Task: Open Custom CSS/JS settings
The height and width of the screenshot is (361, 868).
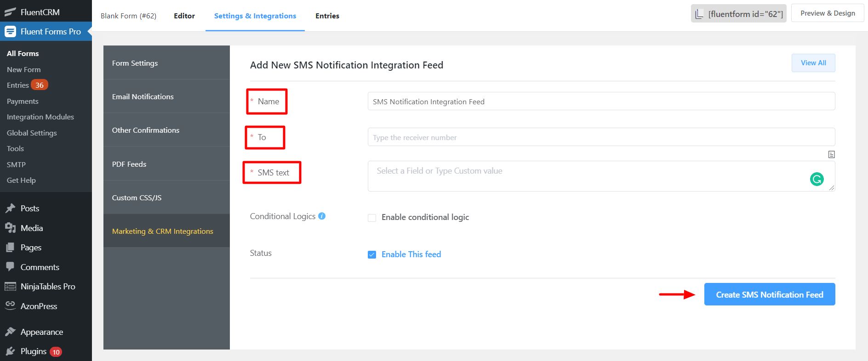Action: point(166,197)
